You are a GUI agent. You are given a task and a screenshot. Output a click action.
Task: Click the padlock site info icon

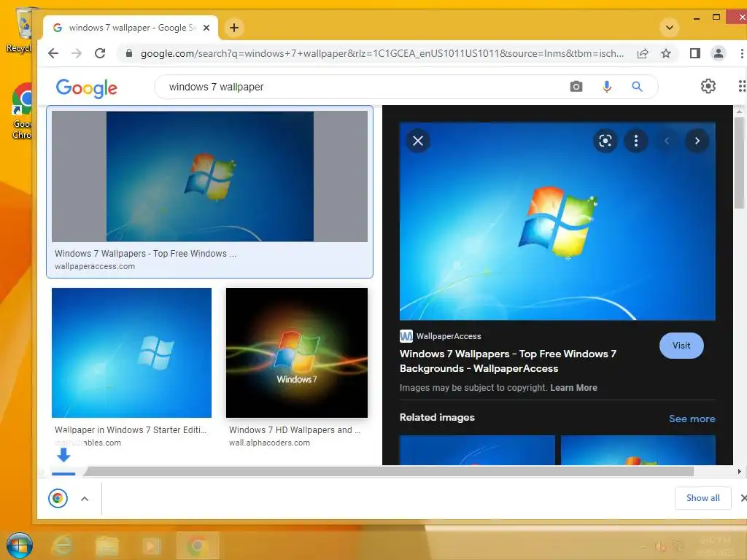click(x=128, y=53)
